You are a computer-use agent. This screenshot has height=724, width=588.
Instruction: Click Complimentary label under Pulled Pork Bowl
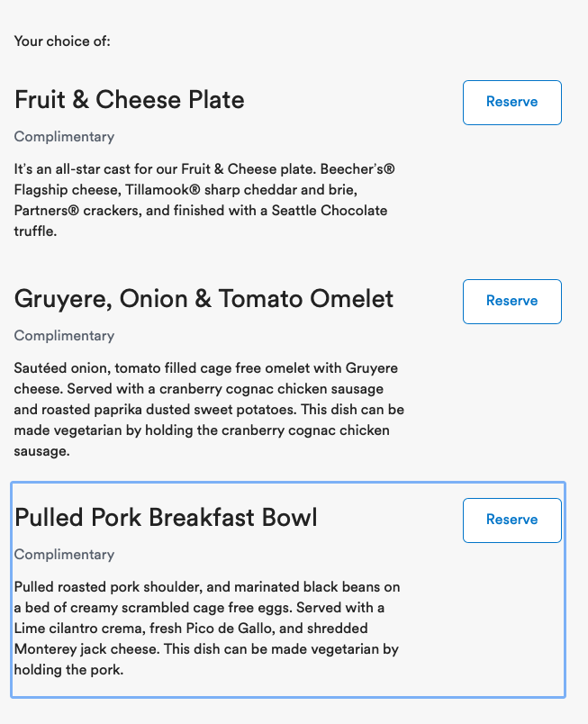point(64,555)
